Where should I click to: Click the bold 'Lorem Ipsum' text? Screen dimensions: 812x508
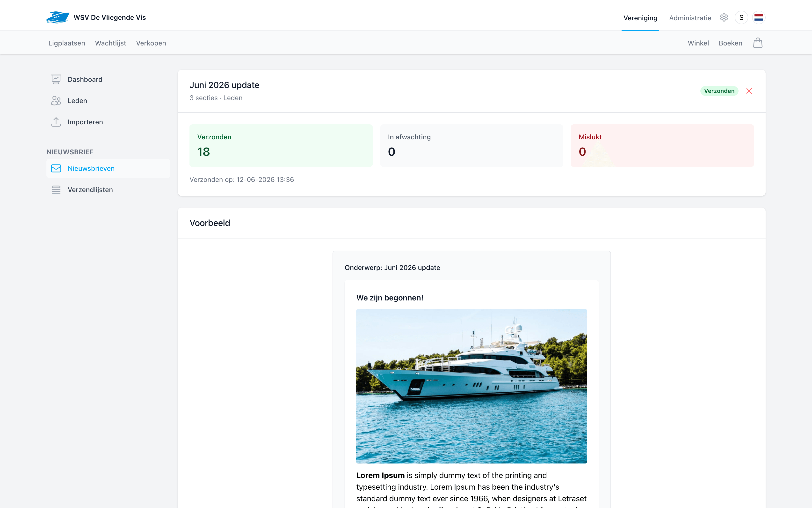(x=380, y=475)
